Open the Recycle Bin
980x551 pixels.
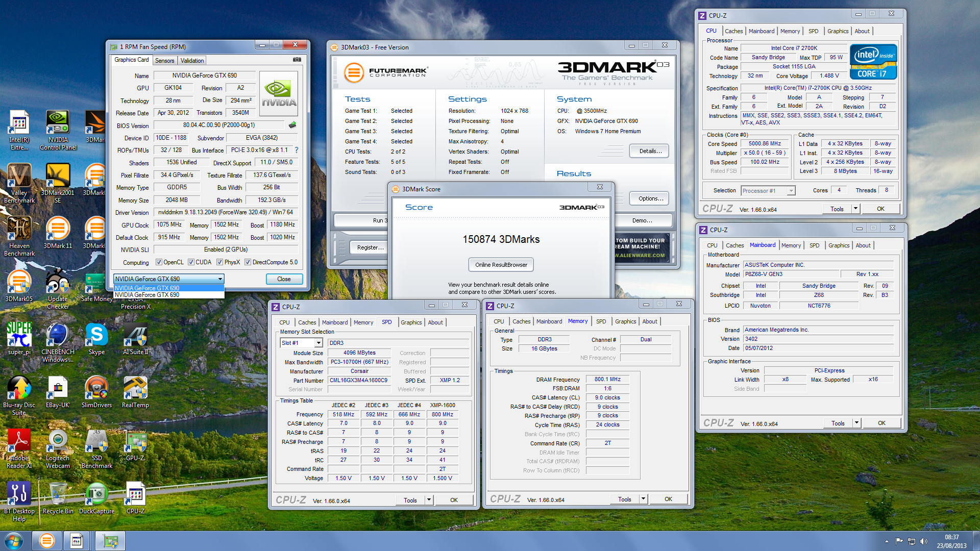pyautogui.click(x=58, y=497)
